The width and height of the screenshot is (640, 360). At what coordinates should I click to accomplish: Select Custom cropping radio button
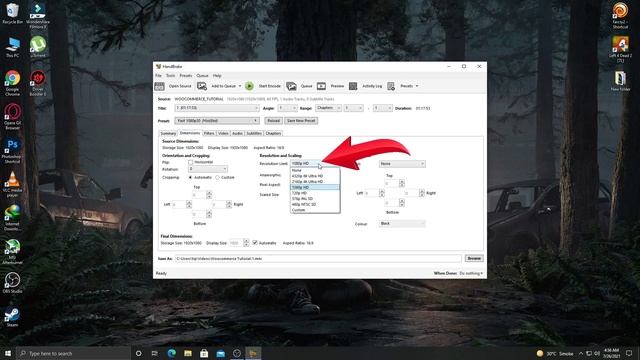click(218, 178)
